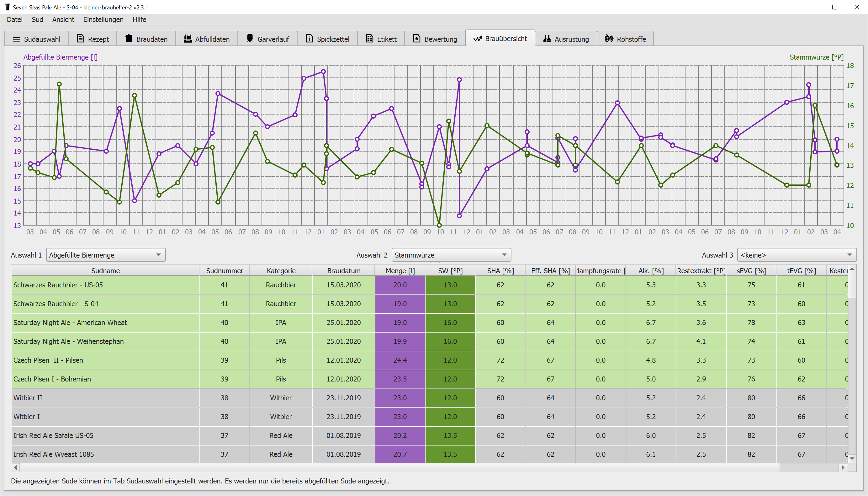Image resolution: width=868 pixels, height=496 pixels.
Task: Click the horizontal scrollbar right arrow
Action: [843, 467]
